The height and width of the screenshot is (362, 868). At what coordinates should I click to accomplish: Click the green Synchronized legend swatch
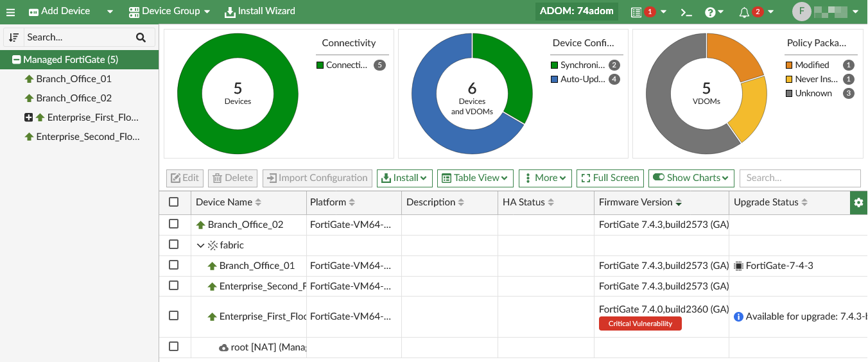tap(555, 65)
